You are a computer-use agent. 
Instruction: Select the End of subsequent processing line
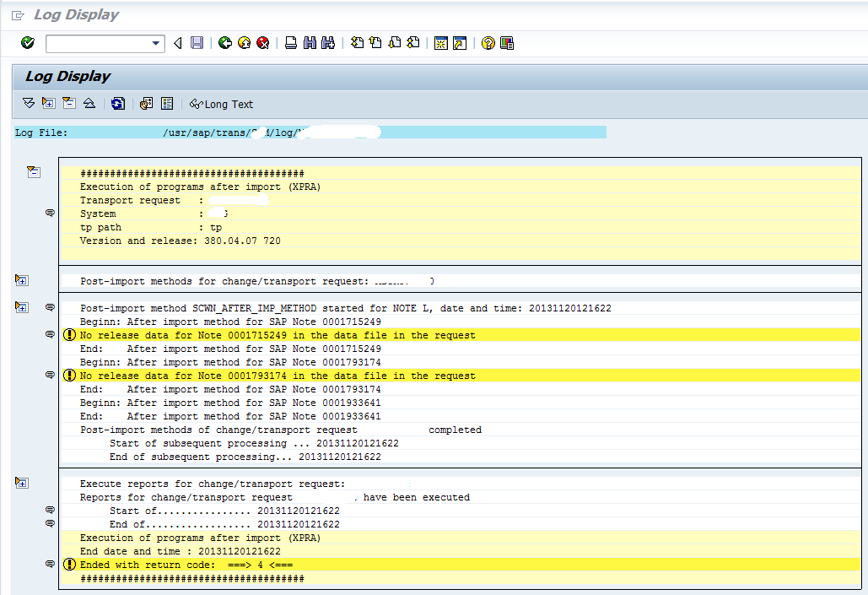point(461,457)
